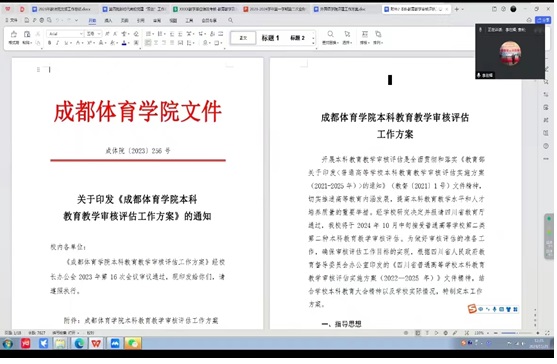This screenshot has height=364, width=557.
Task: Click the Paste clipboard icon
Action: click(x=27, y=34)
